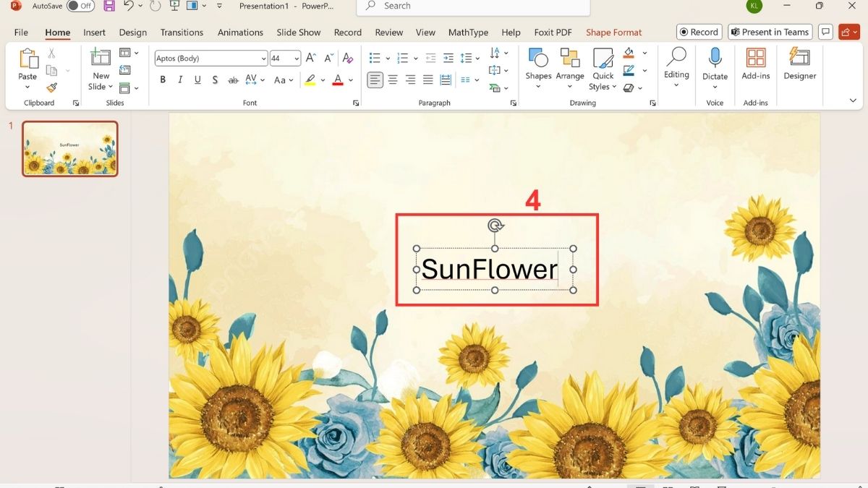
Task: Open the Font dialog launcher
Action: click(356, 103)
